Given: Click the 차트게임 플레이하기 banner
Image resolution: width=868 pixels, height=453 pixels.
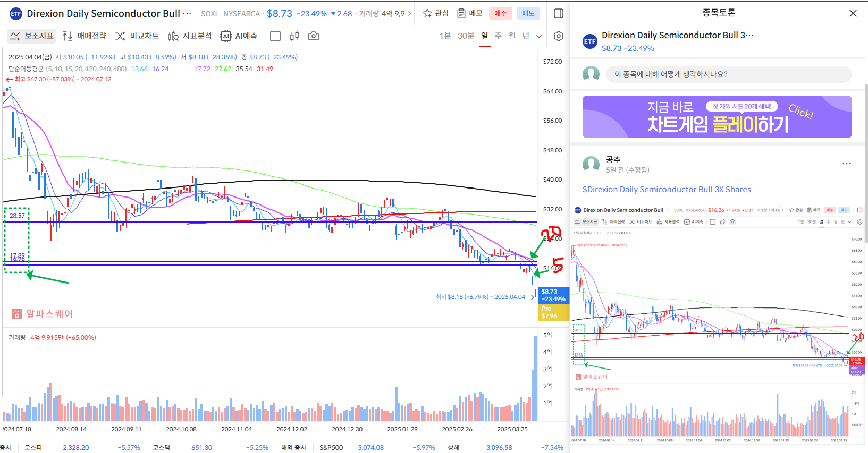Looking at the screenshot, I should pyautogui.click(x=717, y=117).
